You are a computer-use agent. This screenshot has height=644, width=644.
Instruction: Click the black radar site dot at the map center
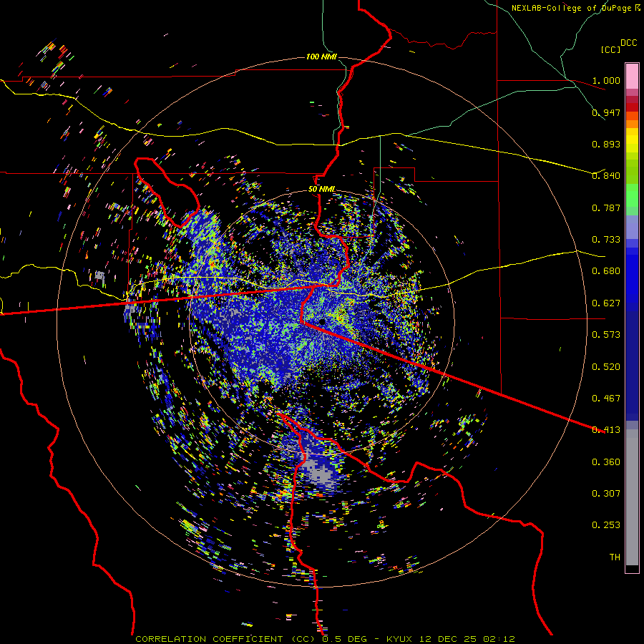pyautogui.click(x=322, y=321)
